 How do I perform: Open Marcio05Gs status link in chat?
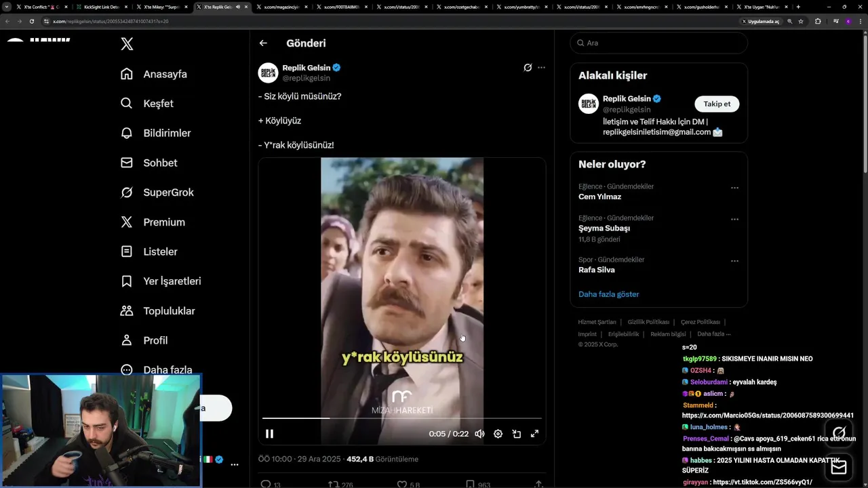[768, 415]
